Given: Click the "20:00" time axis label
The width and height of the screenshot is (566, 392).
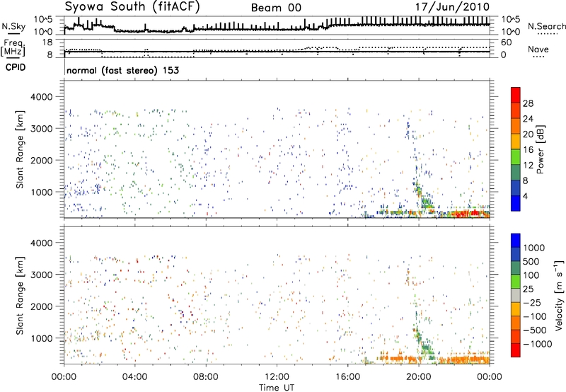Looking at the screenshot, I should coord(419,377).
